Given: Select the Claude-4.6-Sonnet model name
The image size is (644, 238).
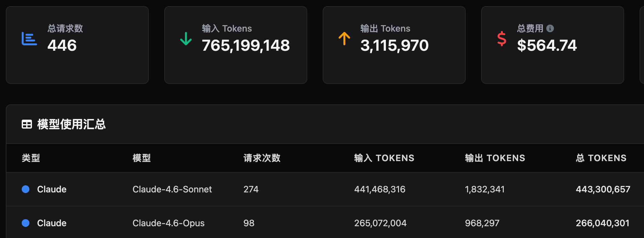Looking at the screenshot, I should 172,189.
